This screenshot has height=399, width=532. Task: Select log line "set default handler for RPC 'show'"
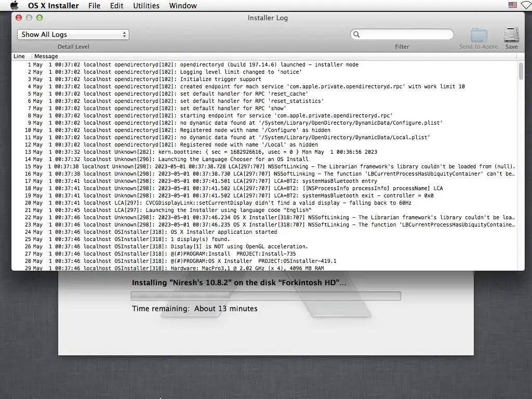(x=264, y=108)
